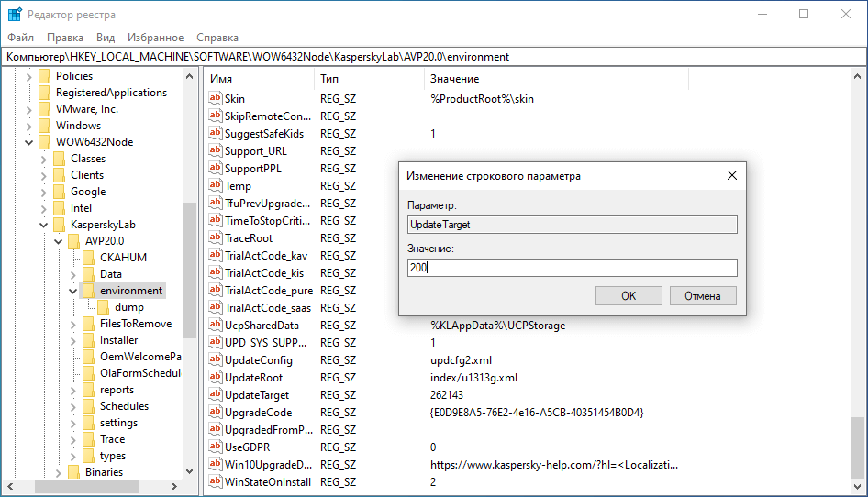The image size is (868, 497).
Task: Click the TrialActCode_saas entry icon
Action: pyautogui.click(x=216, y=308)
